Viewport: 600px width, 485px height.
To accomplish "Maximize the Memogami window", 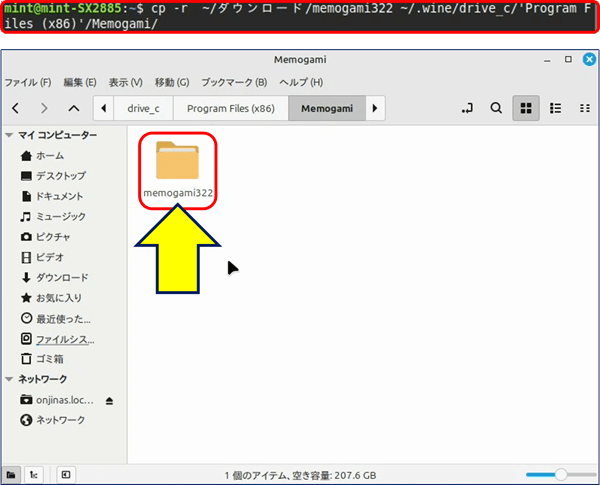I will [x=568, y=59].
